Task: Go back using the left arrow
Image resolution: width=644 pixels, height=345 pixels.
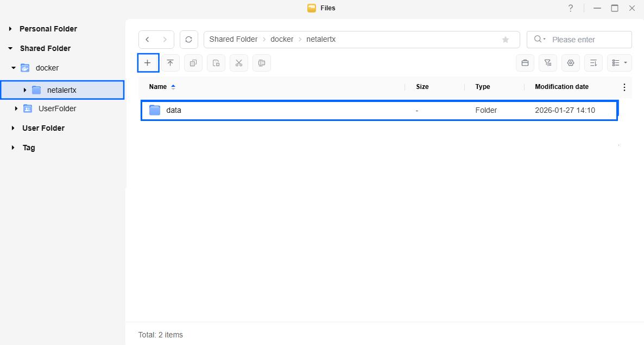Action: [148, 40]
